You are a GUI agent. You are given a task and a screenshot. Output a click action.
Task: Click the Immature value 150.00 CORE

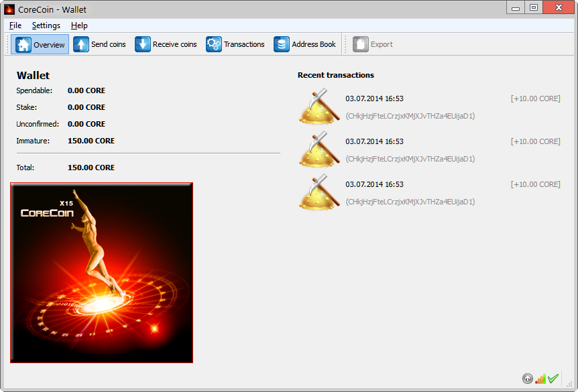click(91, 141)
